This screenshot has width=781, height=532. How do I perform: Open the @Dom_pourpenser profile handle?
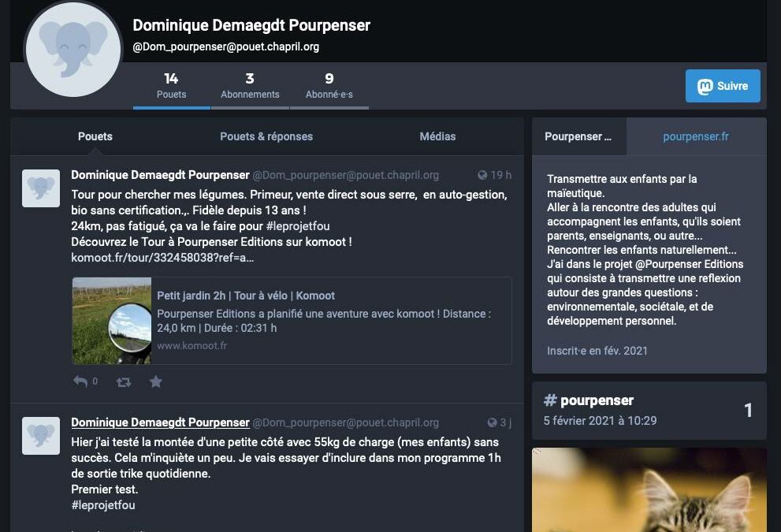pos(347,175)
